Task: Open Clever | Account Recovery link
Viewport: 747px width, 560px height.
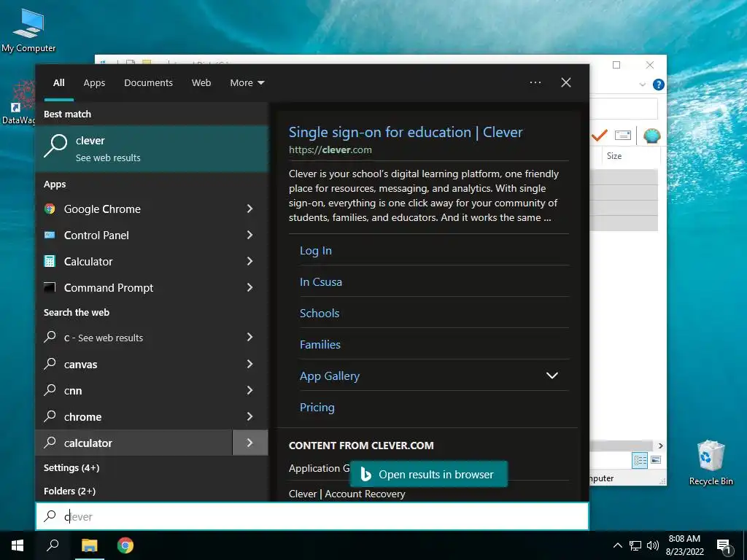Action: (x=347, y=494)
